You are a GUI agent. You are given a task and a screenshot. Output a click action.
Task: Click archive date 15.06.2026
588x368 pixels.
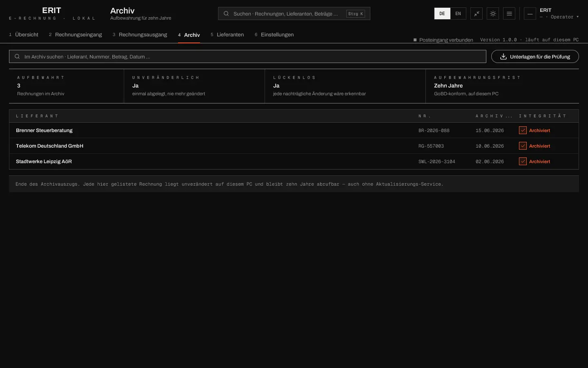pyautogui.click(x=490, y=130)
